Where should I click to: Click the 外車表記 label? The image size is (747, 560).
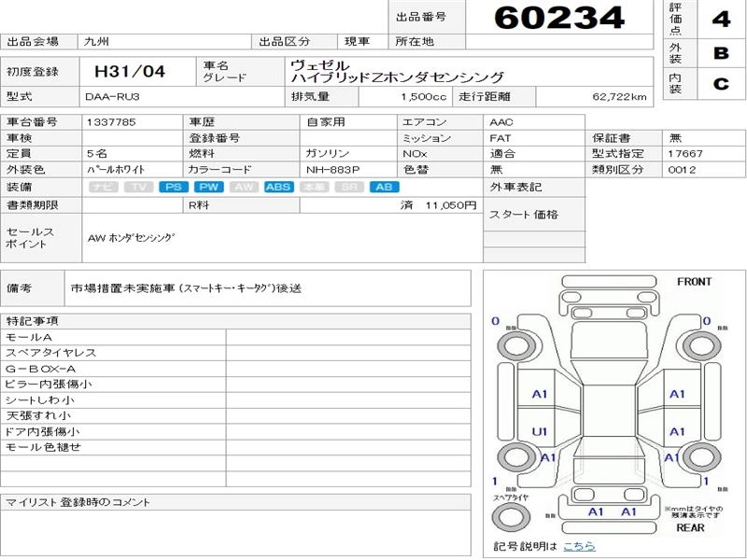(515, 188)
